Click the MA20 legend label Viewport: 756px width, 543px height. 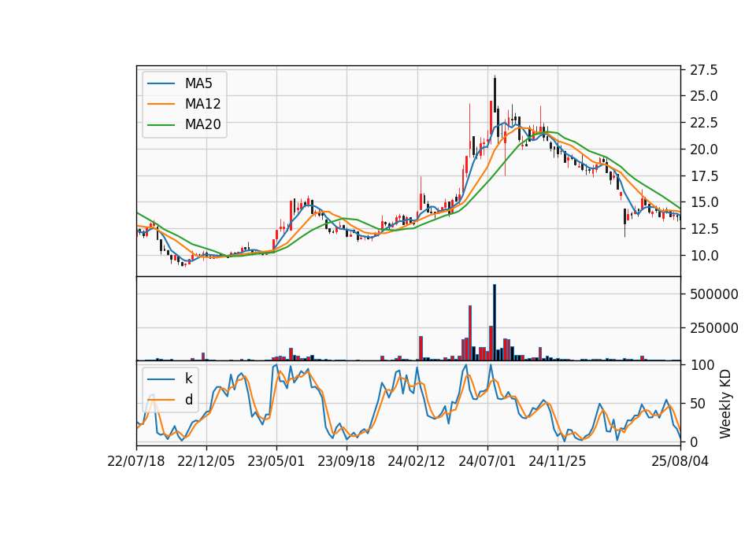[202, 124]
